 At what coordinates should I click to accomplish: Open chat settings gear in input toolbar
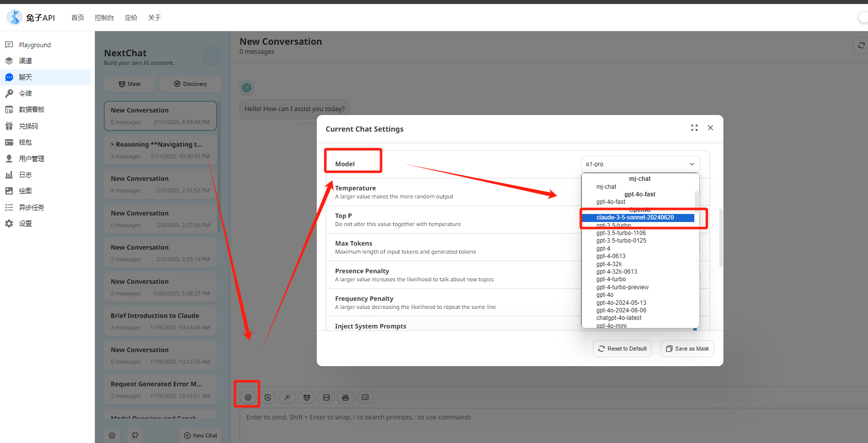(x=248, y=397)
